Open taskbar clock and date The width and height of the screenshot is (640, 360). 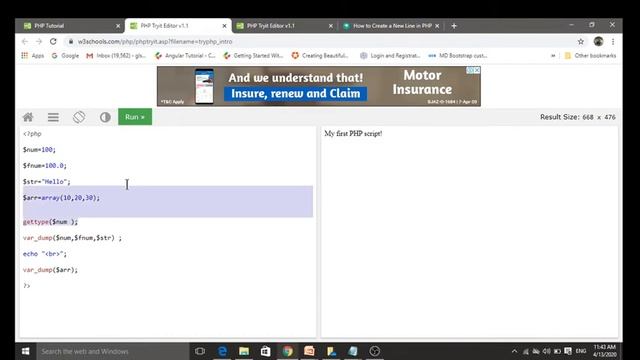click(x=604, y=351)
